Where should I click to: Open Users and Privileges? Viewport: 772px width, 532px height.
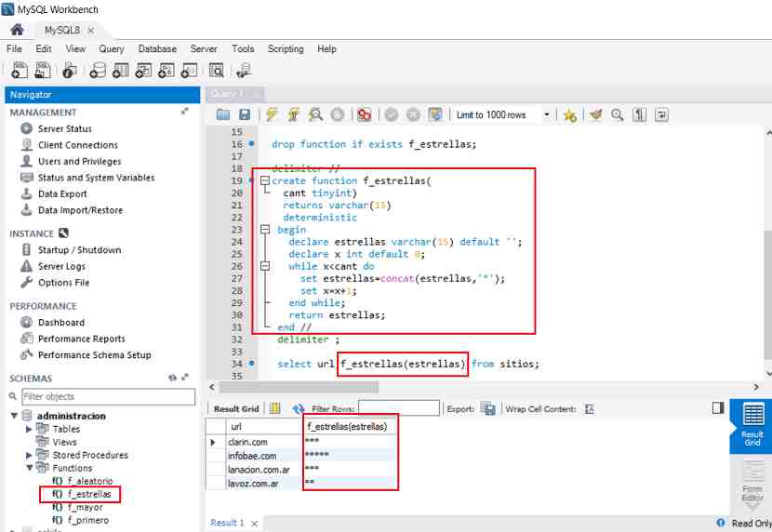[79, 161]
